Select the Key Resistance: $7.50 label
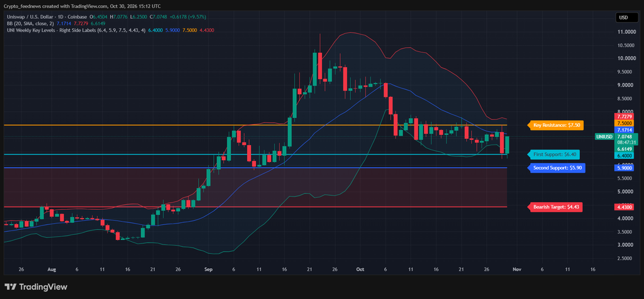Screen dimensions: 644x299 (555, 126)
